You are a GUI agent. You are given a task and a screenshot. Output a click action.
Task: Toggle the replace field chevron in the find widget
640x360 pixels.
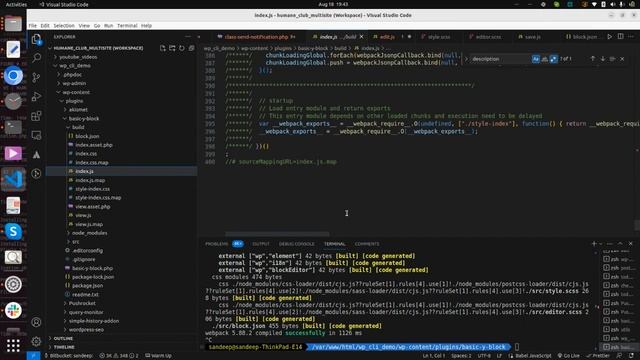point(466,59)
